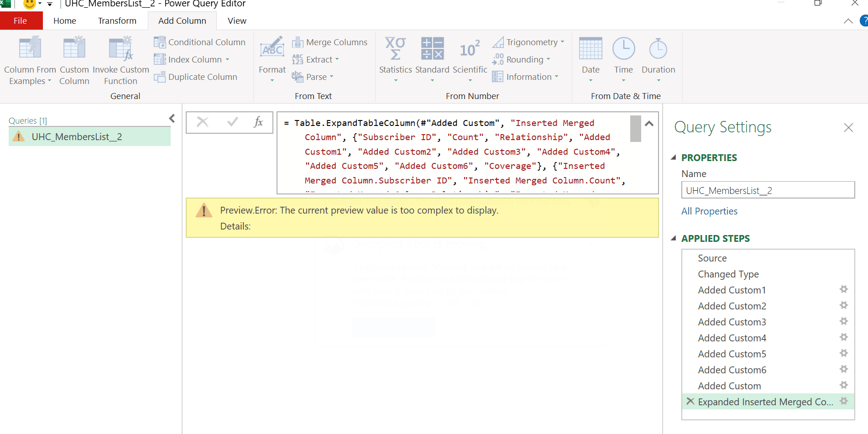Click Duplicate Column
This screenshot has width=868, height=434.
tap(196, 77)
